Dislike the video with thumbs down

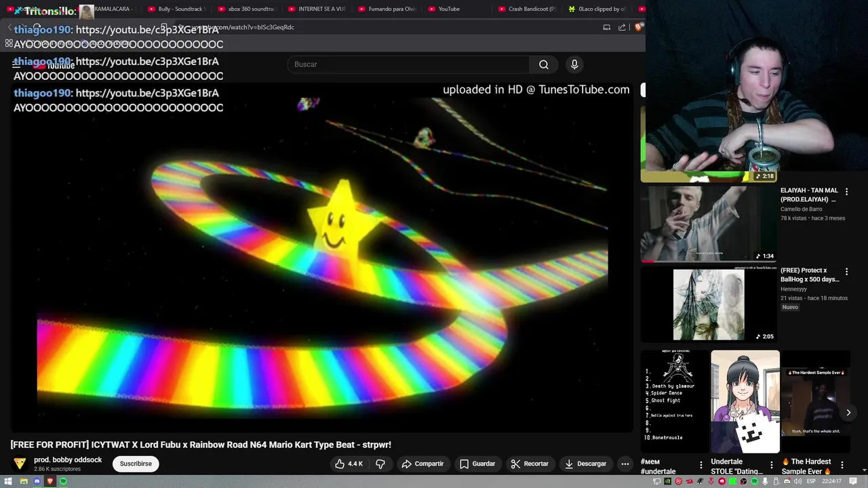[x=380, y=464]
